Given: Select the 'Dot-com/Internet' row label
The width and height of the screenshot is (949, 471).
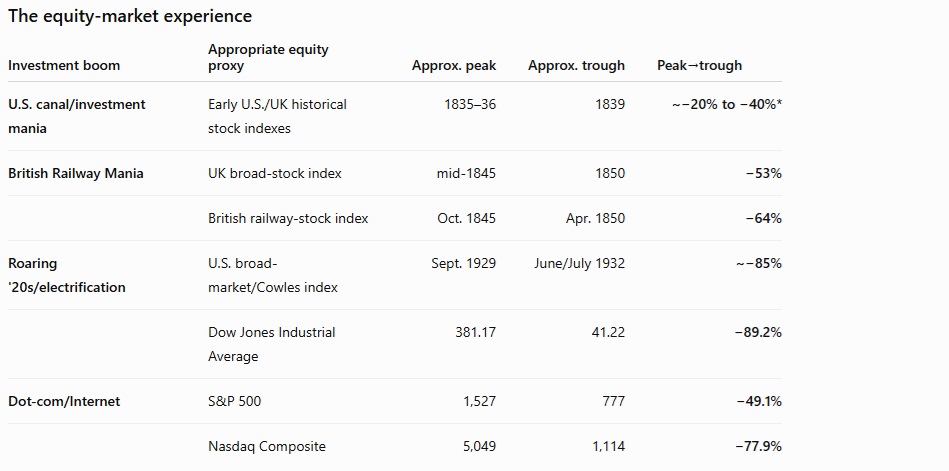Looking at the screenshot, I should pyautogui.click(x=64, y=401).
